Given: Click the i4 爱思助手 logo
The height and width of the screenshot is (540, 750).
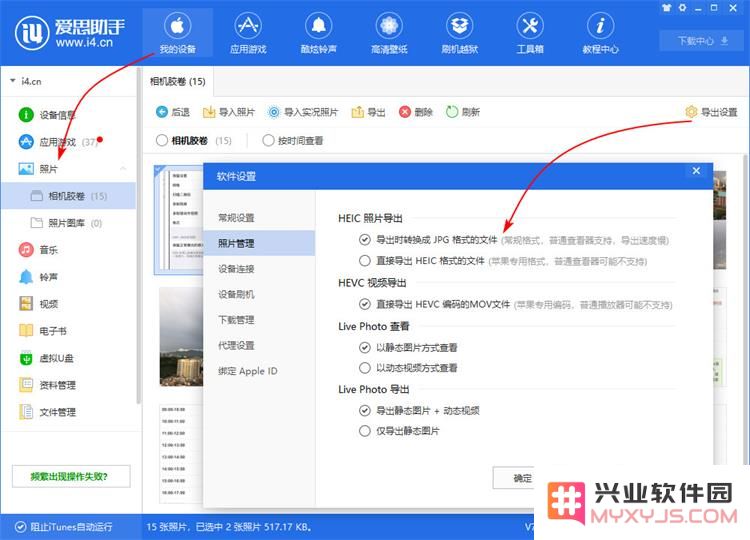Looking at the screenshot, I should (70, 33).
